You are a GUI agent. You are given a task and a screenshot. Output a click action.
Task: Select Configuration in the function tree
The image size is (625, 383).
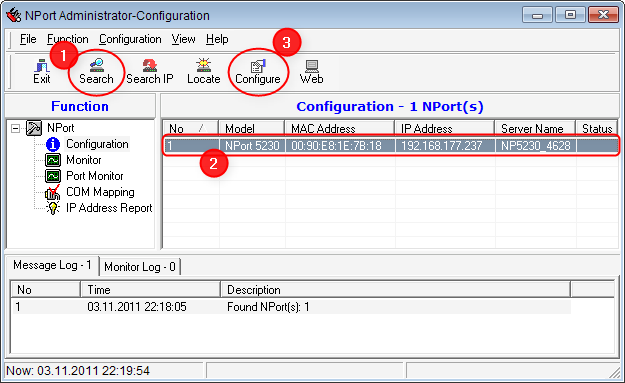(97, 144)
